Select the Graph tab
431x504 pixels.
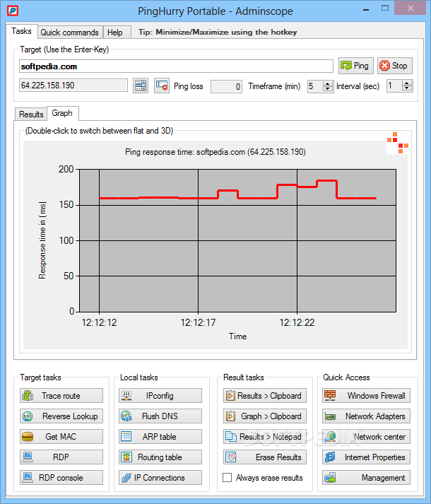(62, 113)
